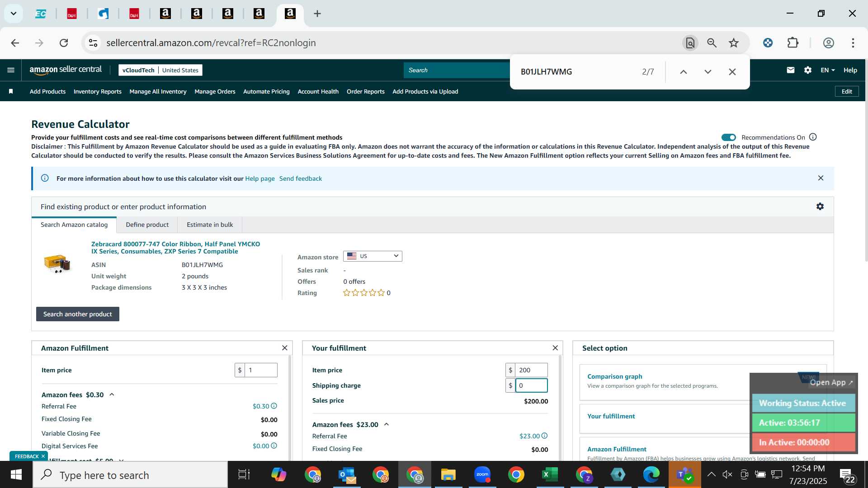Click Send feedback link

(301, 178)
